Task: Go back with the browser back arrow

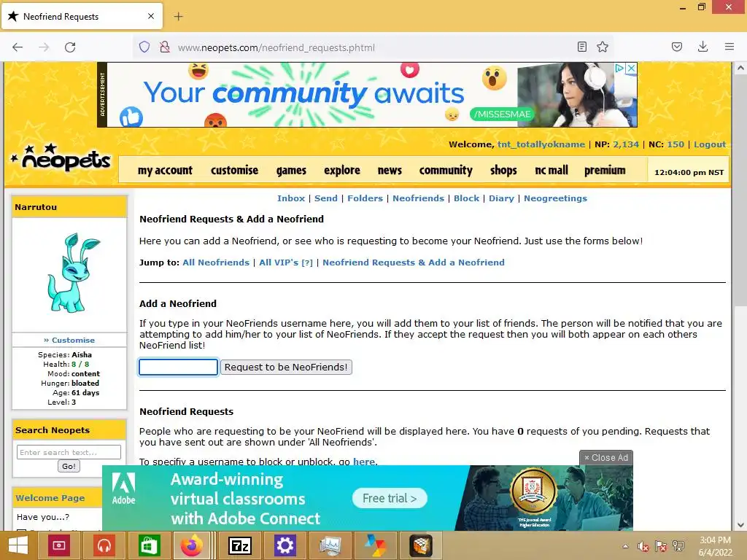Action: (18, 47)
